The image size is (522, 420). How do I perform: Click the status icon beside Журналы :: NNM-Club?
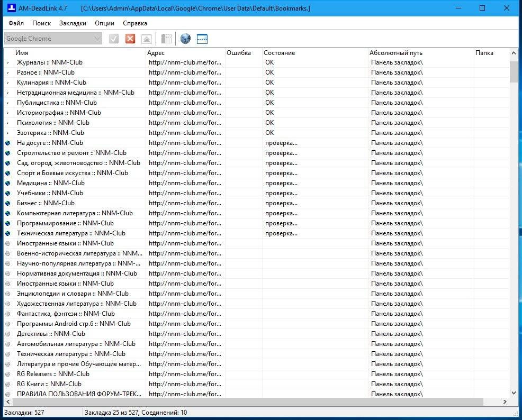click(7, 62)
